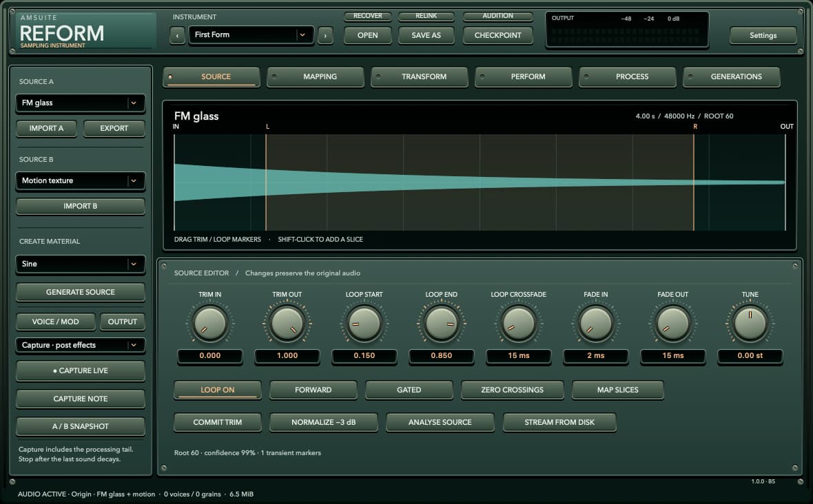
Task: Click the LOOP START knob
Action: pyautogui.click(x=364, y=323)
